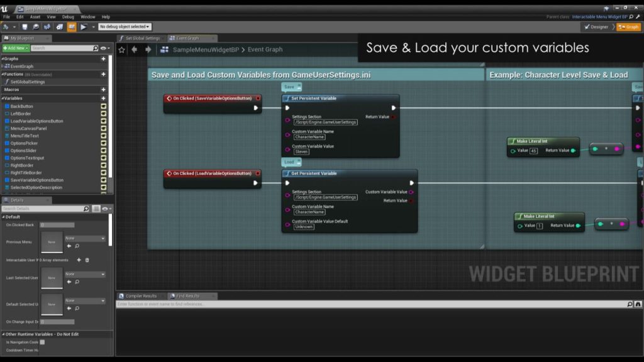
Task: Open the No debug object selected dropdown
Action: point(124,27)
